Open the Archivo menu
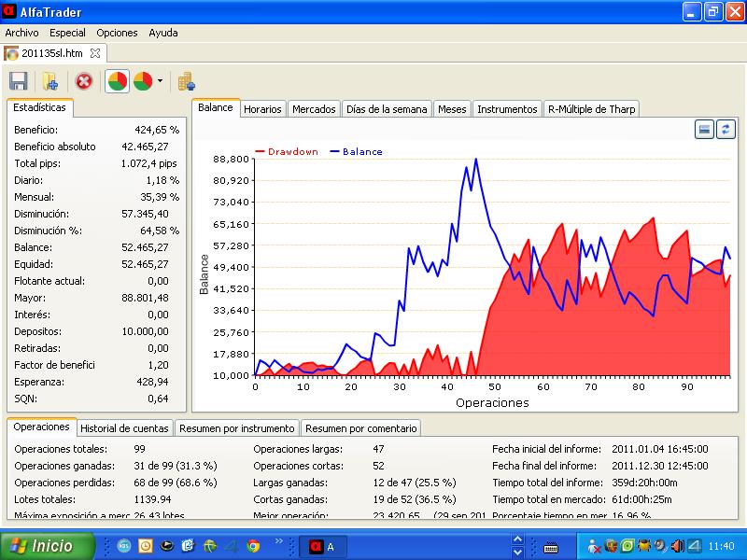 (x=22, y=33)
